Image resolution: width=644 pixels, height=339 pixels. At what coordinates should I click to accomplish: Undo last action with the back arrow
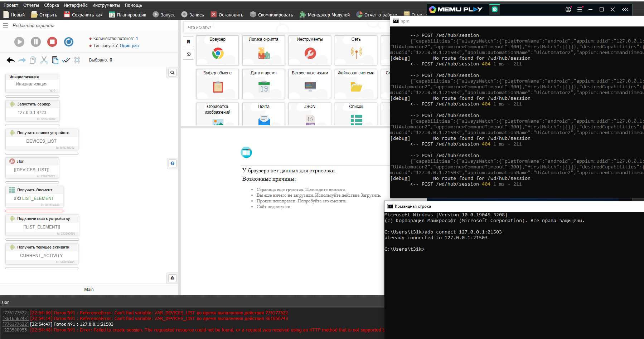11,60
